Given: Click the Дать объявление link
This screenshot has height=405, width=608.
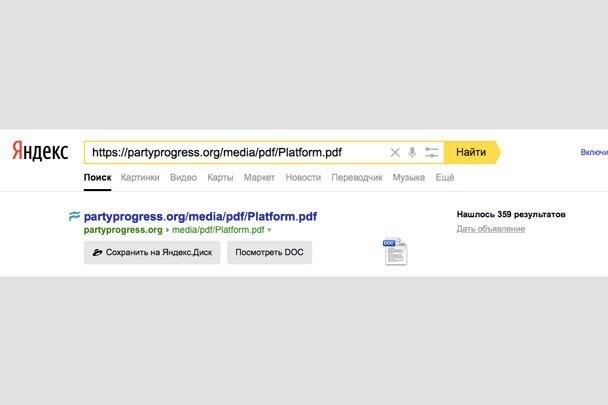Looking at the screenshot, I should [x=491, y=229].
